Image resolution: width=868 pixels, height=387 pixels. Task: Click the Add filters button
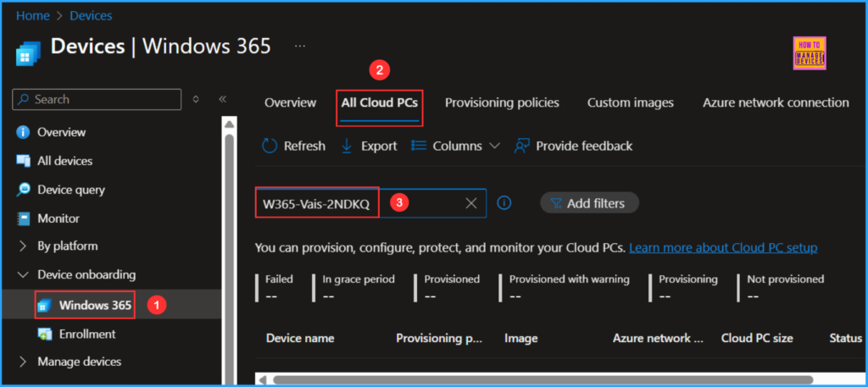coord(590,203)
